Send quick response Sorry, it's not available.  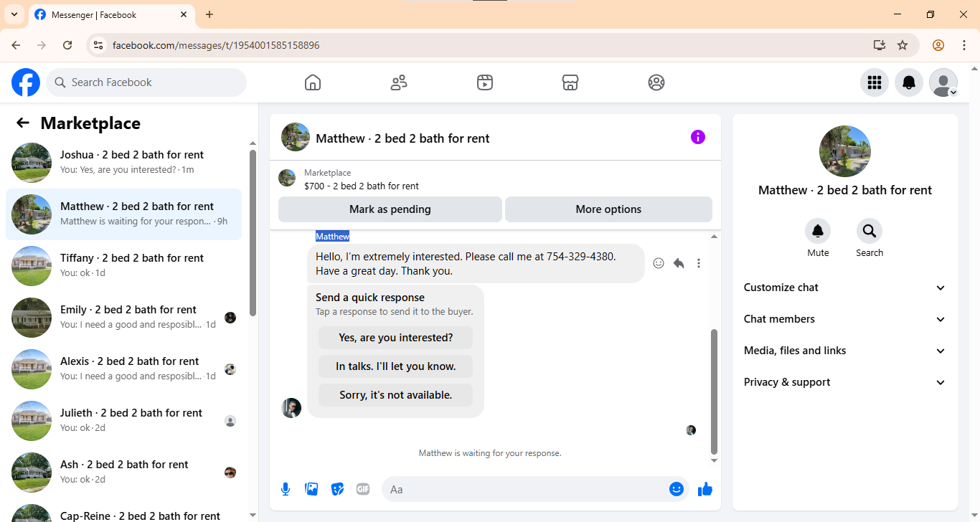(396, 395)
